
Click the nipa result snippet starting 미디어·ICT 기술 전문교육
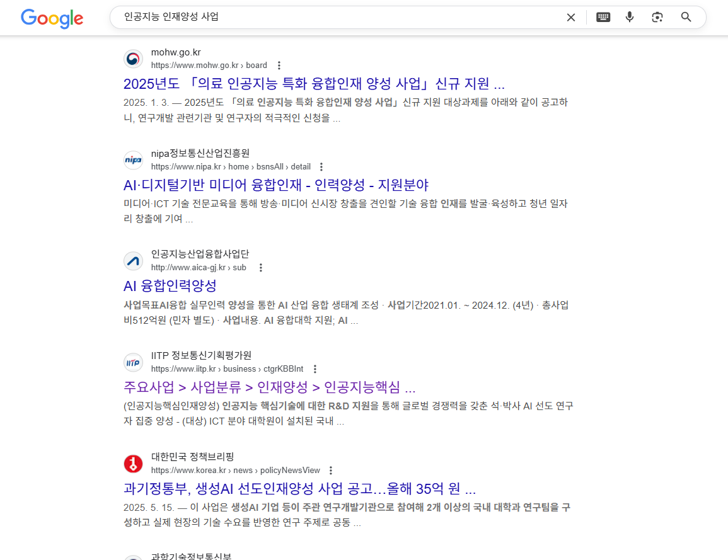click(346, 211)
